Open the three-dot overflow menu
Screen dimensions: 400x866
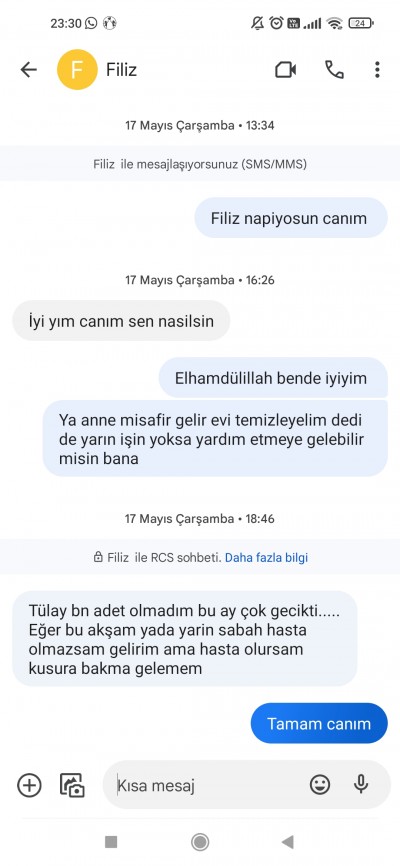point(377,70)
